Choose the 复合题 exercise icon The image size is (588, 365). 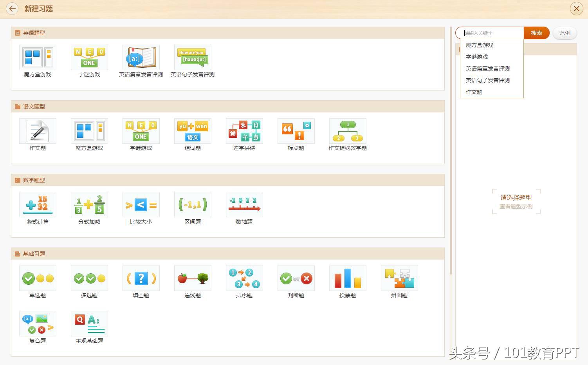pos(38,323)
